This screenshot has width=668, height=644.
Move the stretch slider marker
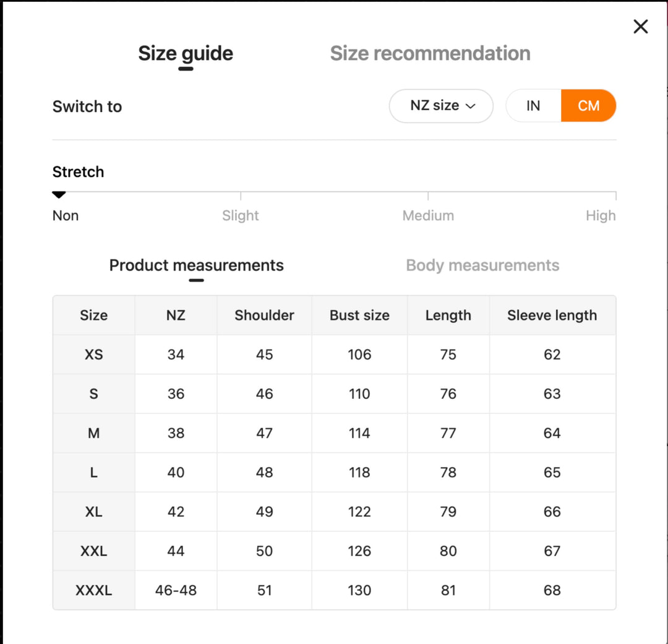pyautogui.click(x=59, y=194)
